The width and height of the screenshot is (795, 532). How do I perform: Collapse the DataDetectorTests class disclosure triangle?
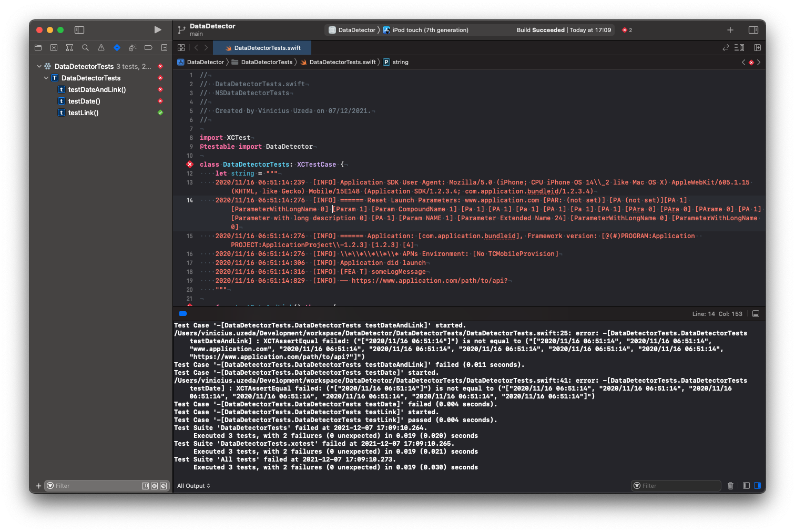[46, 78]
